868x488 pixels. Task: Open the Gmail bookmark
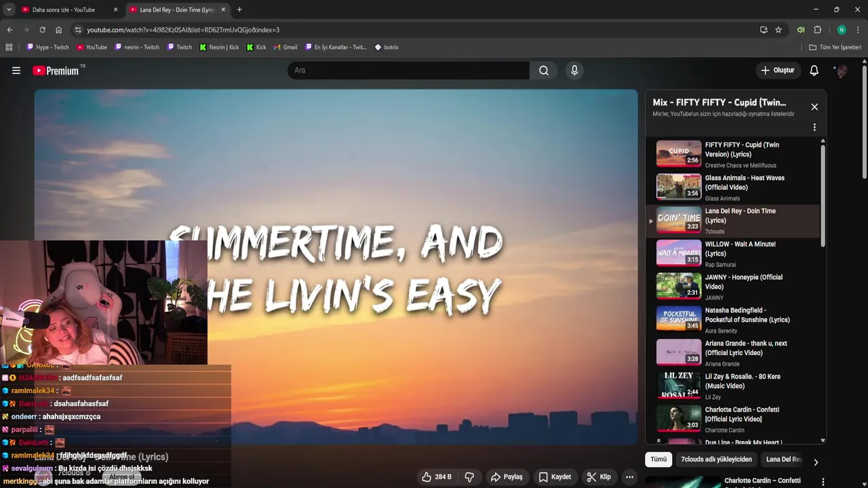[x=285, y=47]
